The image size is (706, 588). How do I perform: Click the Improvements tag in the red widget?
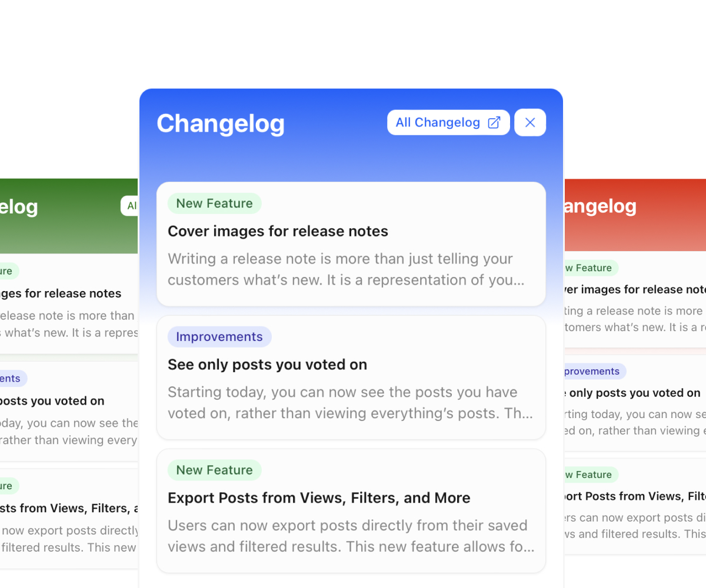[593, 372]
